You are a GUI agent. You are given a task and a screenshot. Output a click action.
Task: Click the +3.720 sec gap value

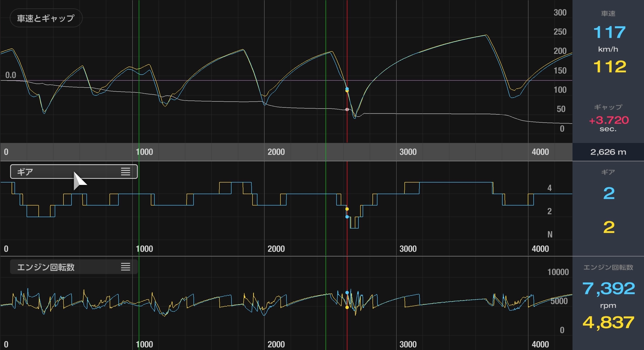(x=608, y=120)
